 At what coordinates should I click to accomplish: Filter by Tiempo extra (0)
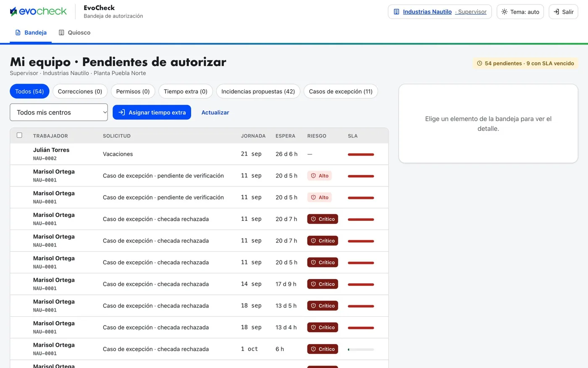pyautogui.click(x=186, y=91)
